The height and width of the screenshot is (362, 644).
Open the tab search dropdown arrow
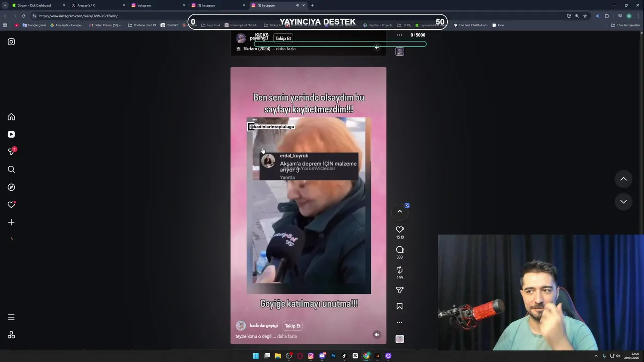(5, 5)
